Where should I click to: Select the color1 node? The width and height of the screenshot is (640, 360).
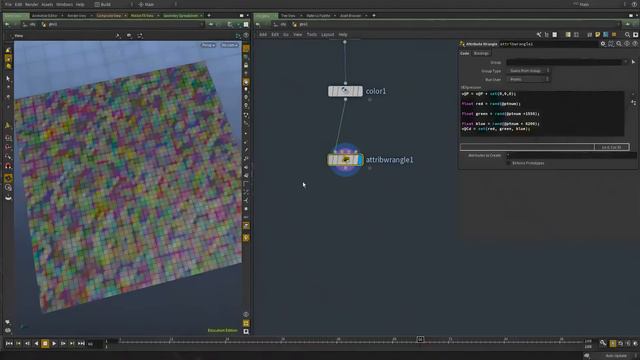(x=345, y=91)
